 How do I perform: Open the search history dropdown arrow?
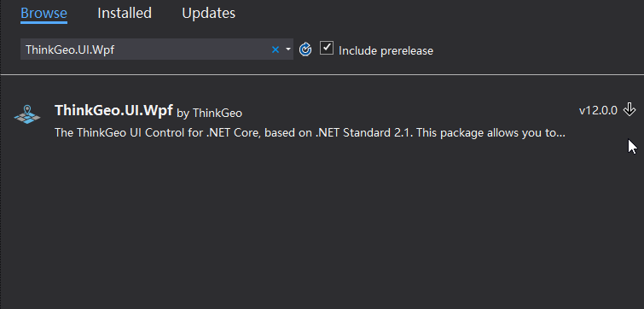coord(288,50)
